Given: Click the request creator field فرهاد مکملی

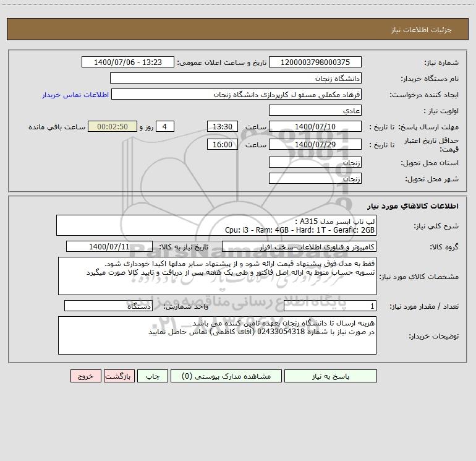Looking at the screenshot, I should [x=236, y=94].
